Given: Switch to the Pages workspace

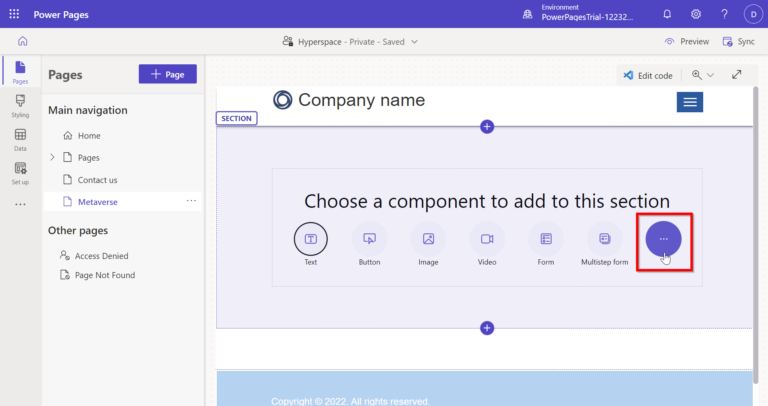Looking at the screenshot, I should pos(20,72).
